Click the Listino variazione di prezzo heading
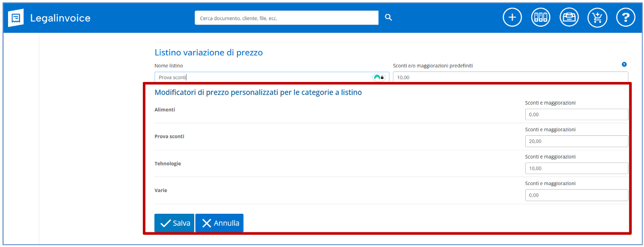This screenshot has height=247, width=644. 208,52
